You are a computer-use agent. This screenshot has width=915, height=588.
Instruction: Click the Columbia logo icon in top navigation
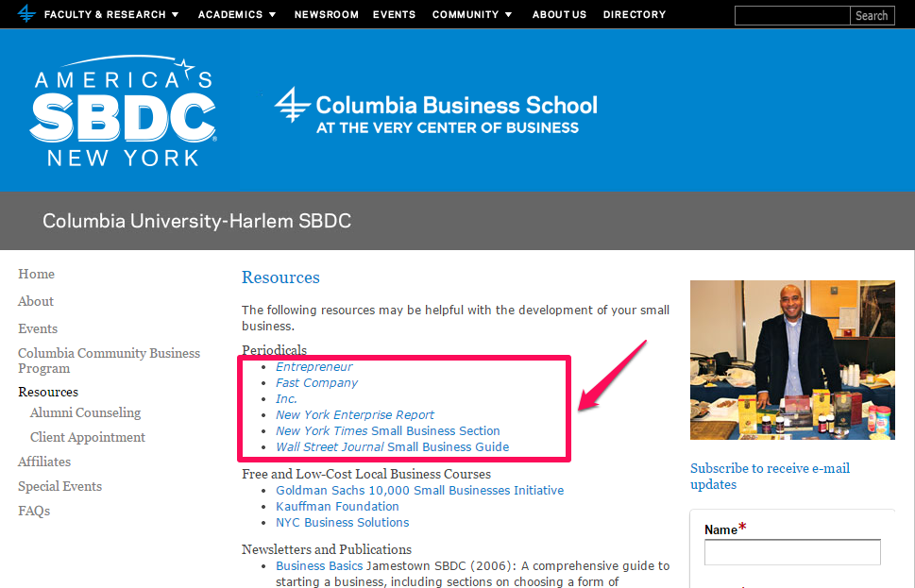26,13
